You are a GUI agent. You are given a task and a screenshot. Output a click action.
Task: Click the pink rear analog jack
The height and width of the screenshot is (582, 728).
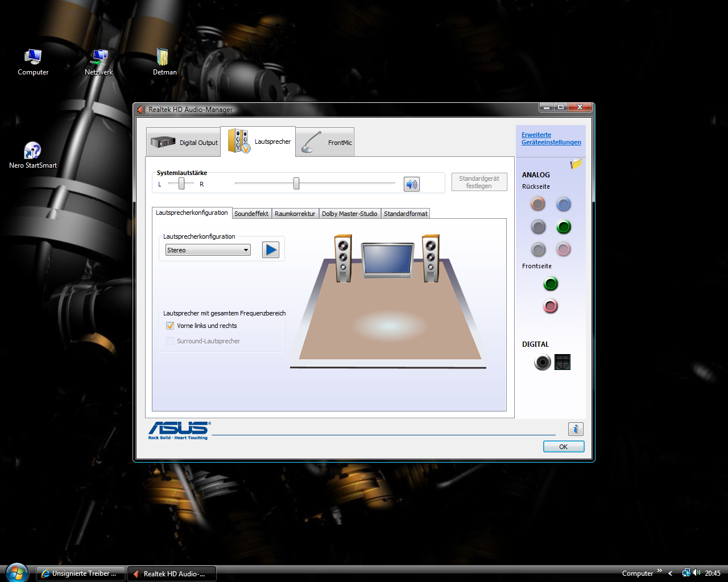pyautogui.click(x=563, y=249)
